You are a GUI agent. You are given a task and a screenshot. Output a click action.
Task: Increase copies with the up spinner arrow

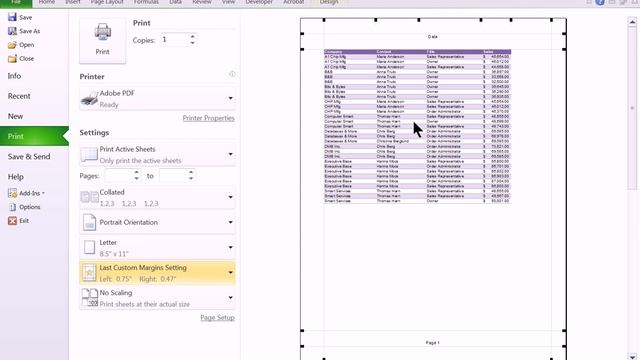point(192,36)
